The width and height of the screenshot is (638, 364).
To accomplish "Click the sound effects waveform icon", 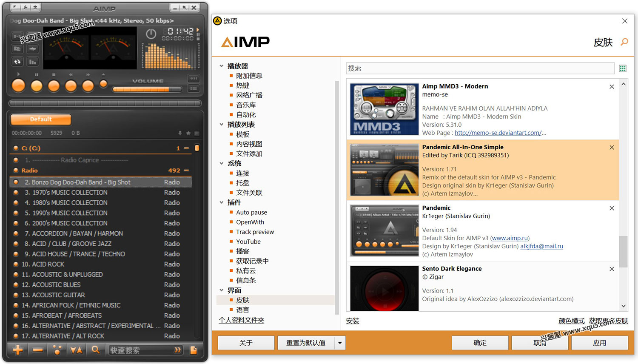I will [33, 49].
